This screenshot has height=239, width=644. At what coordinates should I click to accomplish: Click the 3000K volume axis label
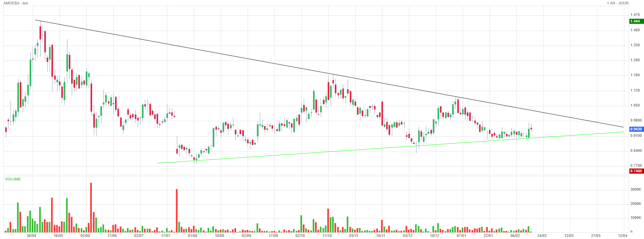click(636, 189)
